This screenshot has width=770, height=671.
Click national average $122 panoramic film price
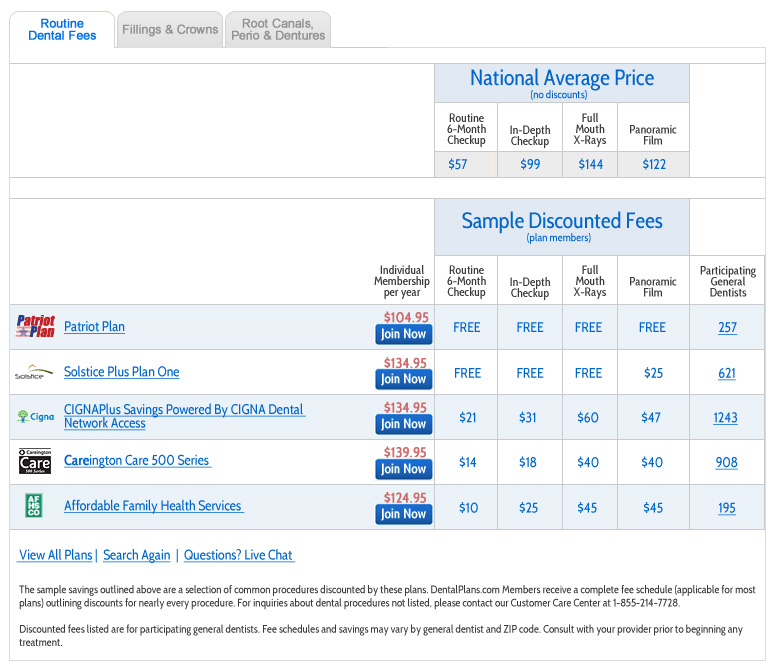[654, 164]
